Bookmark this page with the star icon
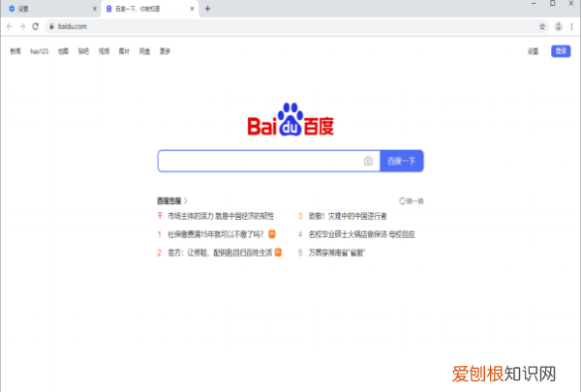The width and height of the screenshot is (581, 392). pyautogui.click(x=542, y=26)
